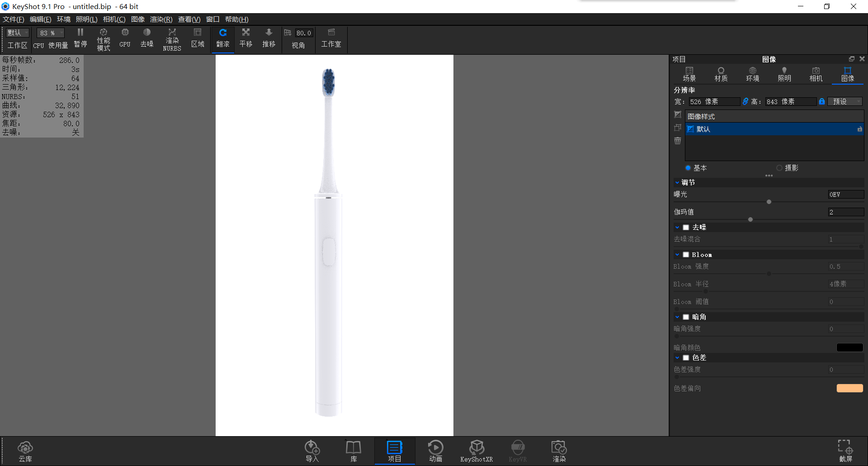Pick the 暗角颜色 vignette color swatch
The width and height of the screenshot is (868, 466).
(x=849, y=347)
